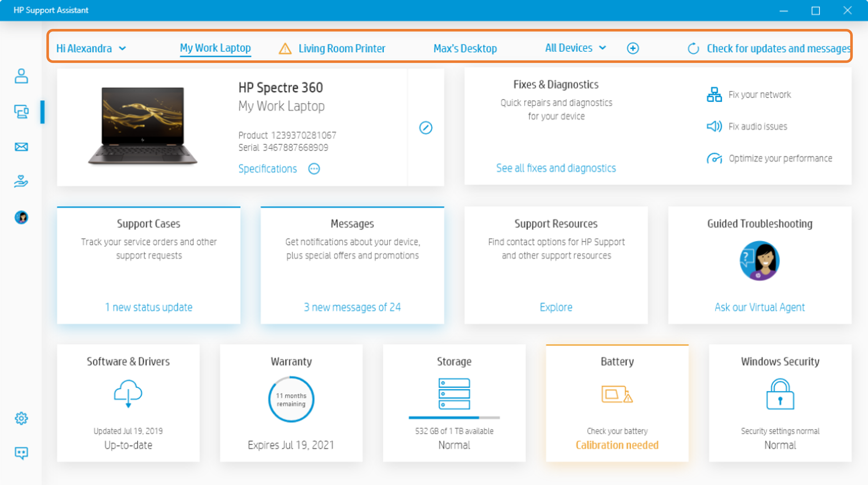Screen dimensions: 868x485
Task: Open the user profile sidebar icon
Action: (x=21, y=76)
